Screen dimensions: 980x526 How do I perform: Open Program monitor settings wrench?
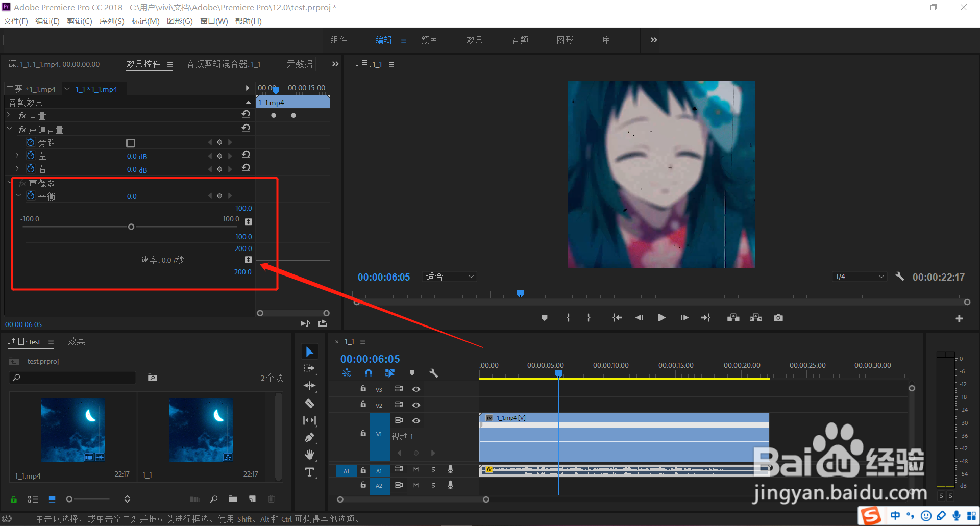click(x=899, y=276)
